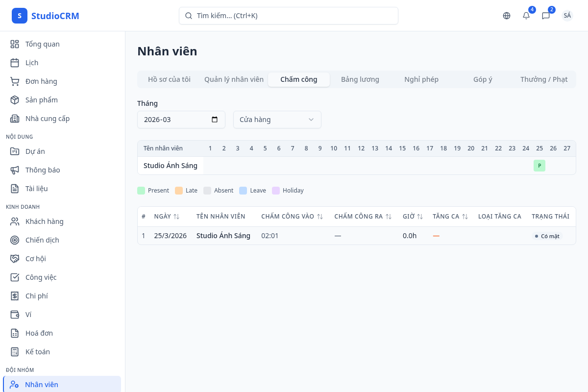Click the green P attendance cell on day 25
The height and width of the screenshot is (392, 588).
click(539, 166)
